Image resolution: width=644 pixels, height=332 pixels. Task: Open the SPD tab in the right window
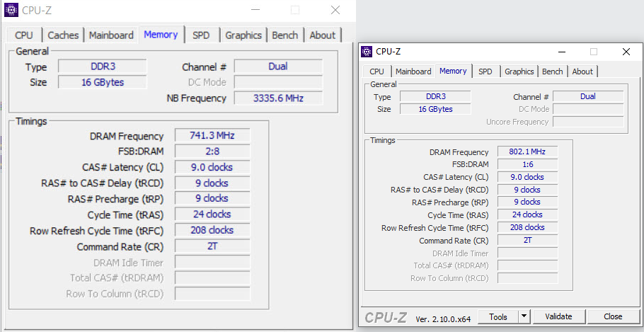point(485,71)
